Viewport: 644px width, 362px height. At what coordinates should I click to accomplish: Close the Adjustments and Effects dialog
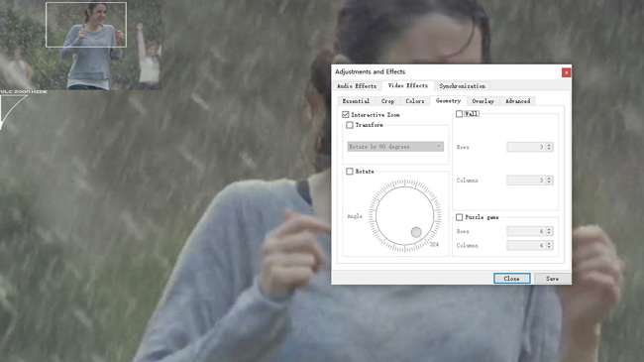[x=566, y=72]
